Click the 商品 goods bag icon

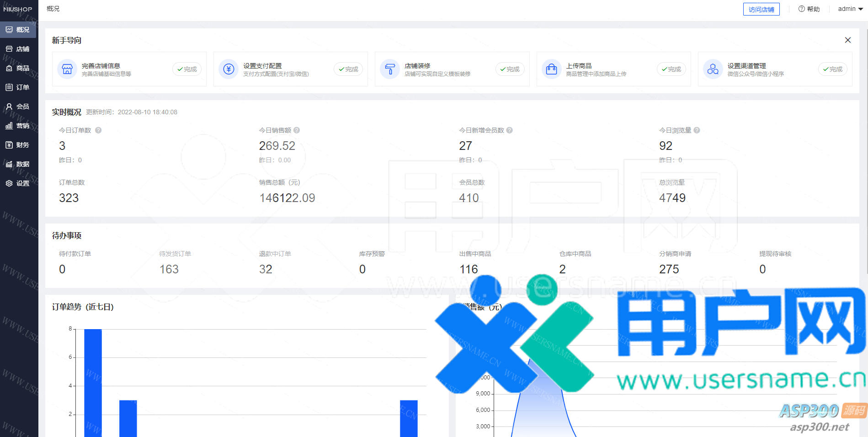pyautogui.click(x=9, y=68)
